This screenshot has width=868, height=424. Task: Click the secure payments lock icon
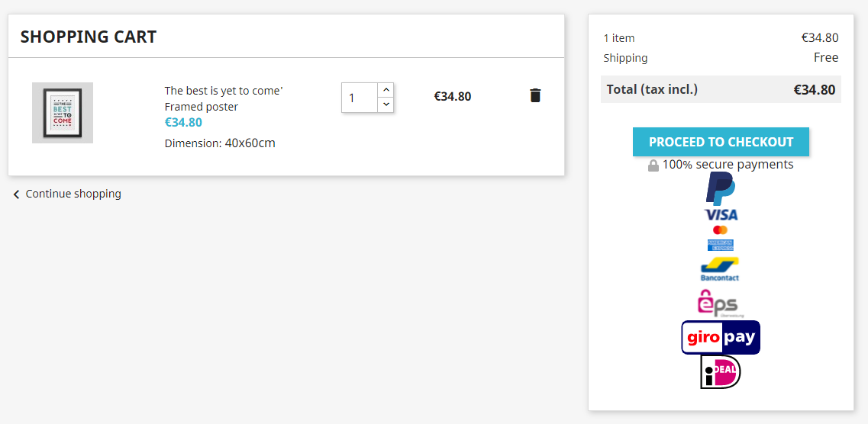point(653,165)
